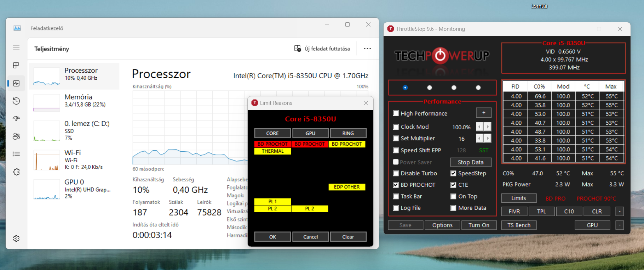Open C10 states button
This screenshot has height=270, width=644.
click(569, 212)
